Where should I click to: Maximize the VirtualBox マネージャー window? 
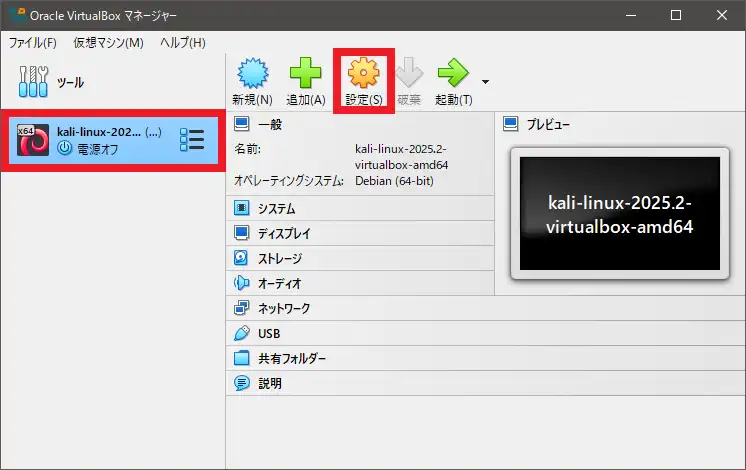coord(676,15)
